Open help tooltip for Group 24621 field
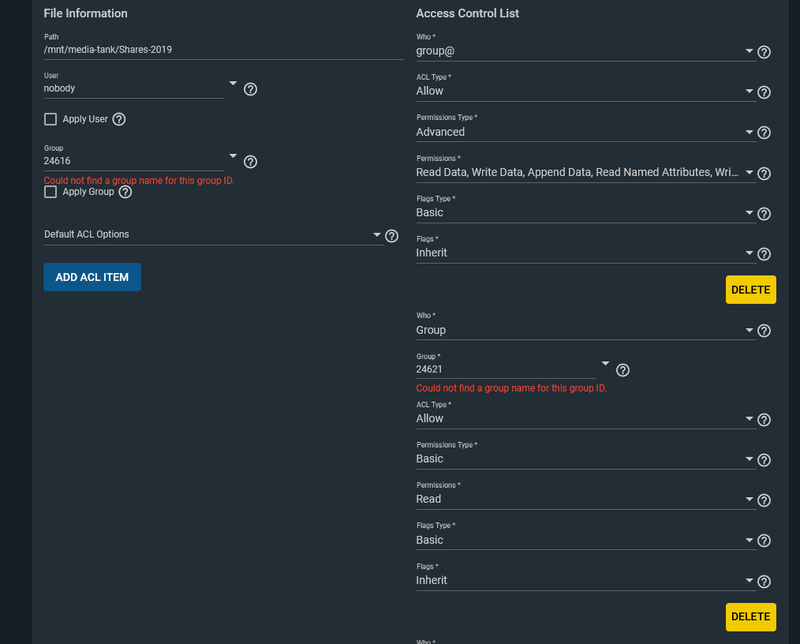 (x=622, y=370)
